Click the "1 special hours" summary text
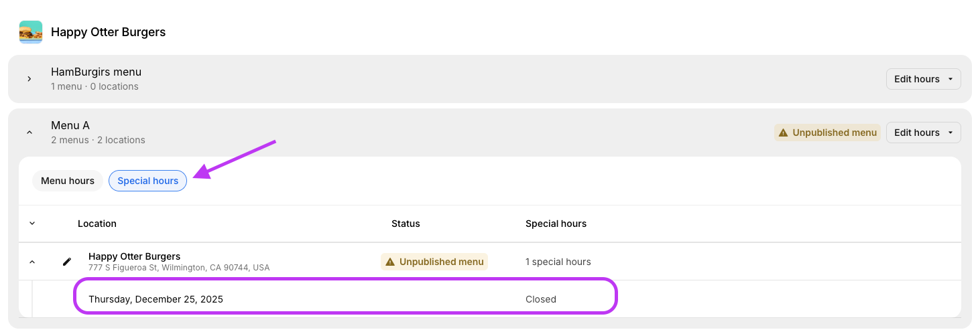The height and width of the screenshot is (334, 980). click(558, 262)
